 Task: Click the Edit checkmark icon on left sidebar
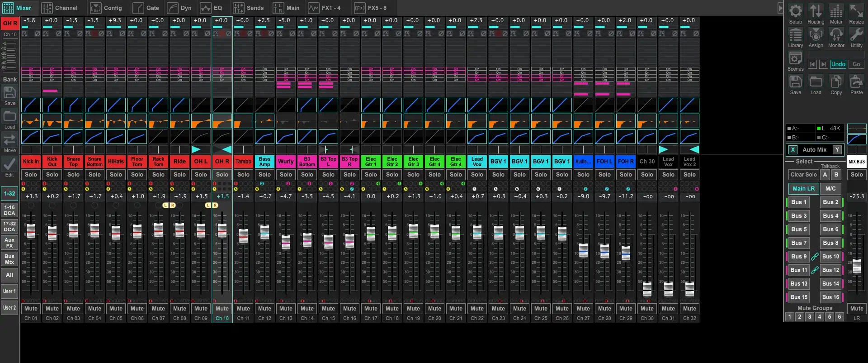click(x=9, y=163)
